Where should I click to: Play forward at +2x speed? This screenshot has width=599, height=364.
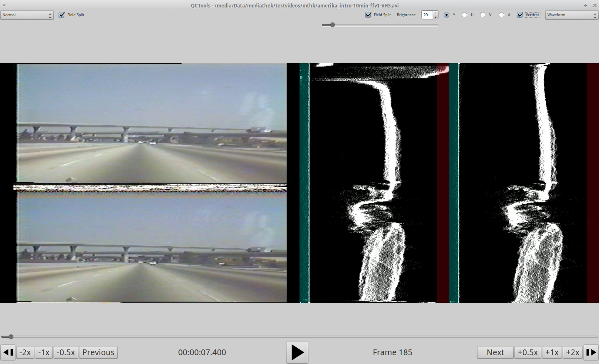tap(573, 352)
